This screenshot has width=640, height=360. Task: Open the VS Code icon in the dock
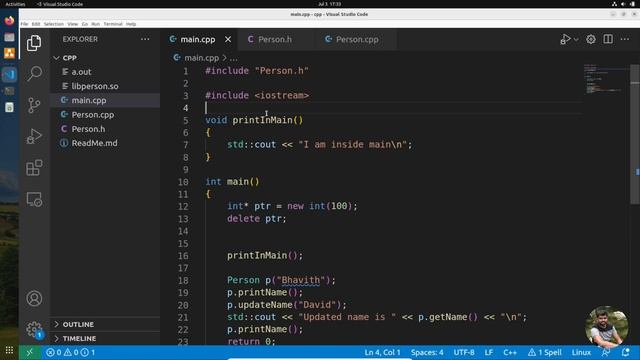9,75
